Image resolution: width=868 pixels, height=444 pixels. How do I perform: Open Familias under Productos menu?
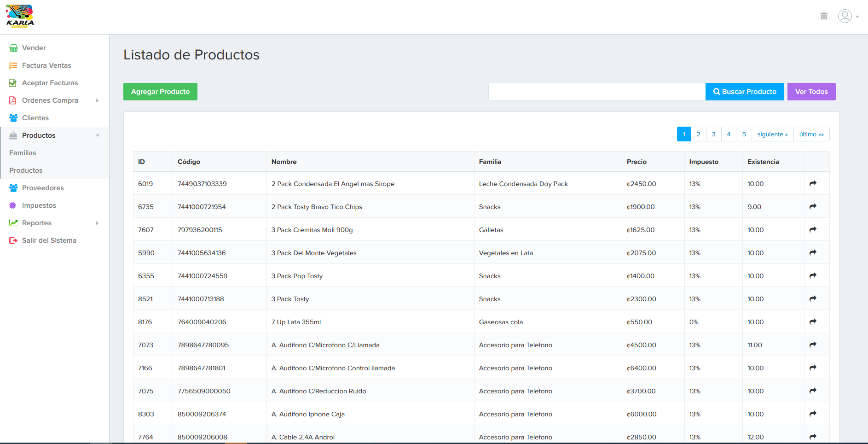(23, 153)
